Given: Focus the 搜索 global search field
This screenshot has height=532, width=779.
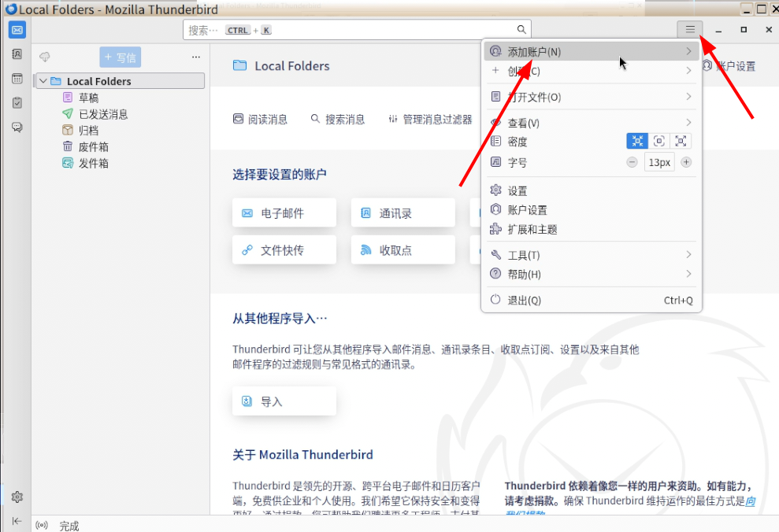Looking at the screenshot, I should coord(358,30).
